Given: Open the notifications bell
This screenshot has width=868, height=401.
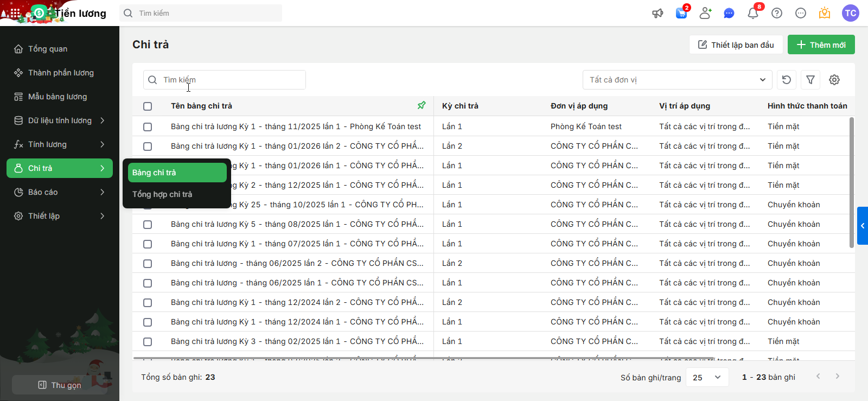Looking at the screenshot, I should coord(753,13).
